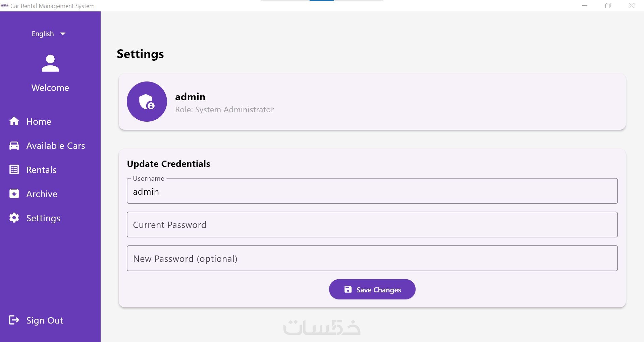Screen dimensions: 644x342
Task: Click the Current Password field
Action: (372, 225)
